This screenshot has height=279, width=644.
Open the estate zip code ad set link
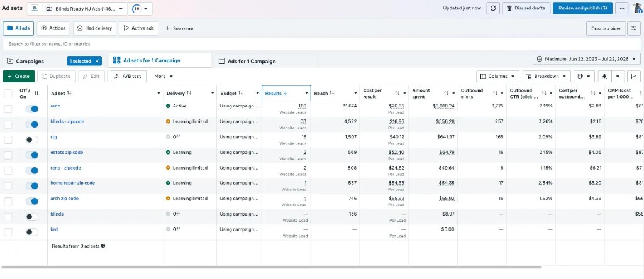pyautogui.click(x=67, y=153)
